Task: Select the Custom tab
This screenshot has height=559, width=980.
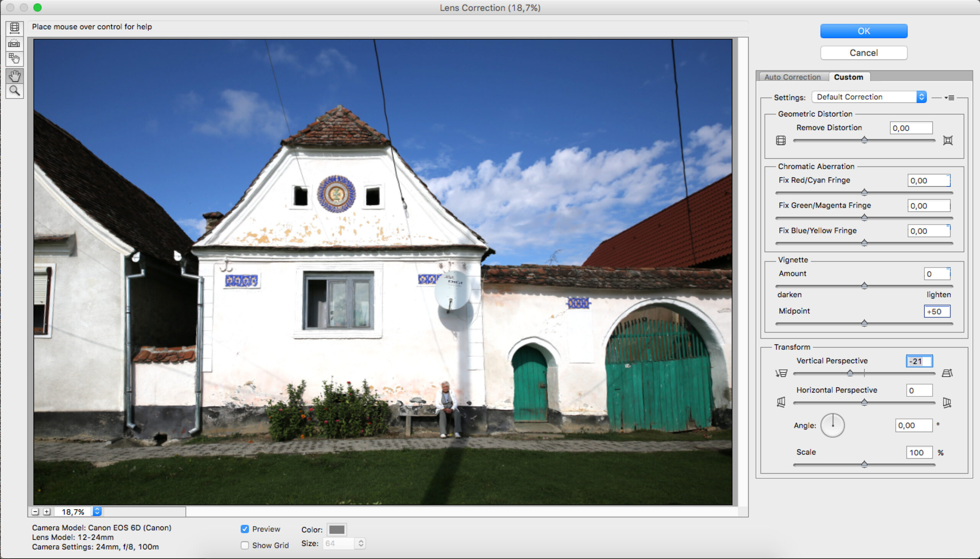Action: 849,77
